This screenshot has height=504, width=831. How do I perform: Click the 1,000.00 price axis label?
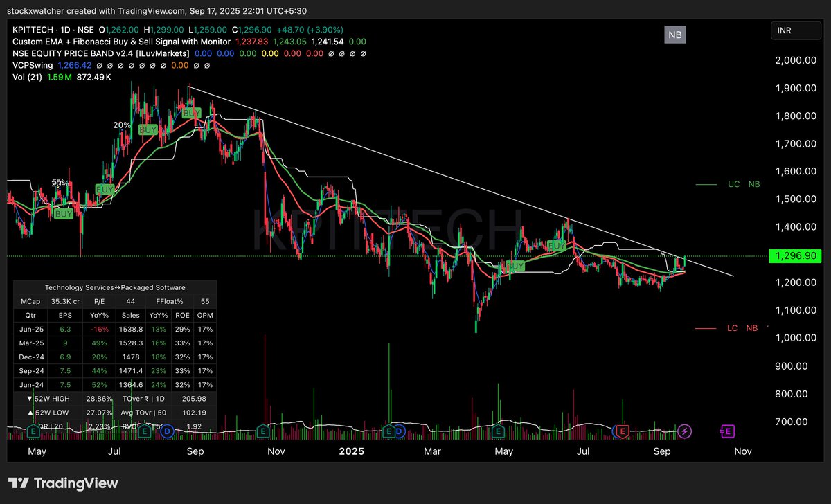coord(794,338)
